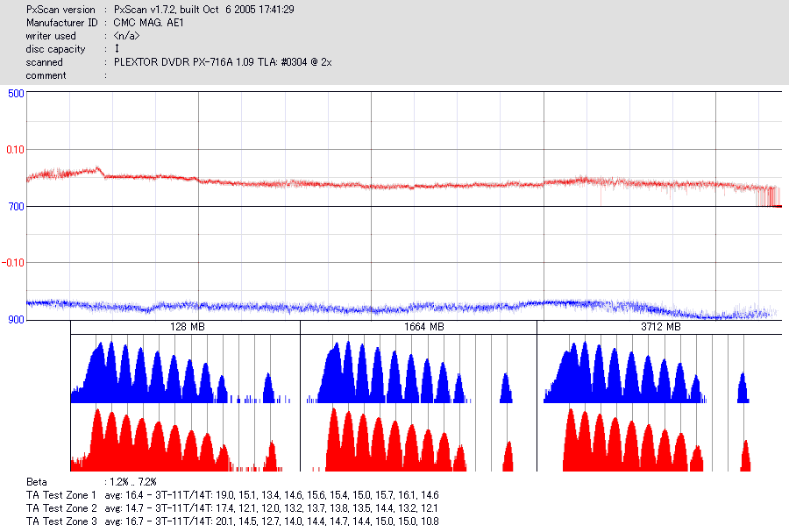Click the red -0.10 axis label
This screenshot has height=532, width=789.
pyautogui.click(x=13, y=262)
